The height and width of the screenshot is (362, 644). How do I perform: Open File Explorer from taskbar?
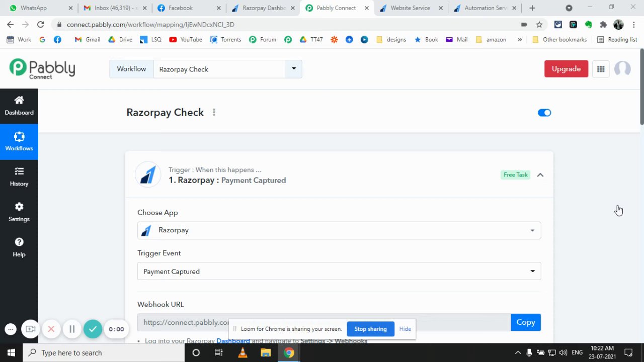pos(266,352)
